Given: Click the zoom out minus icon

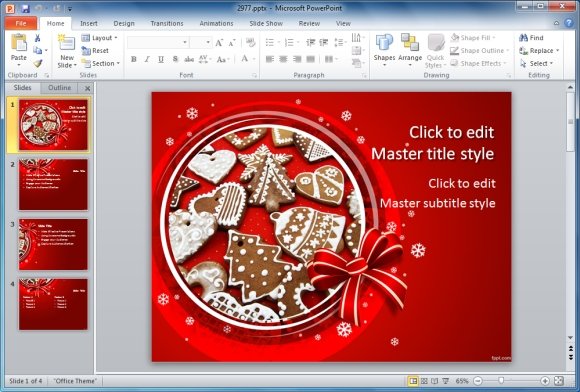Looking at the screenshot, I should [478, 381].
